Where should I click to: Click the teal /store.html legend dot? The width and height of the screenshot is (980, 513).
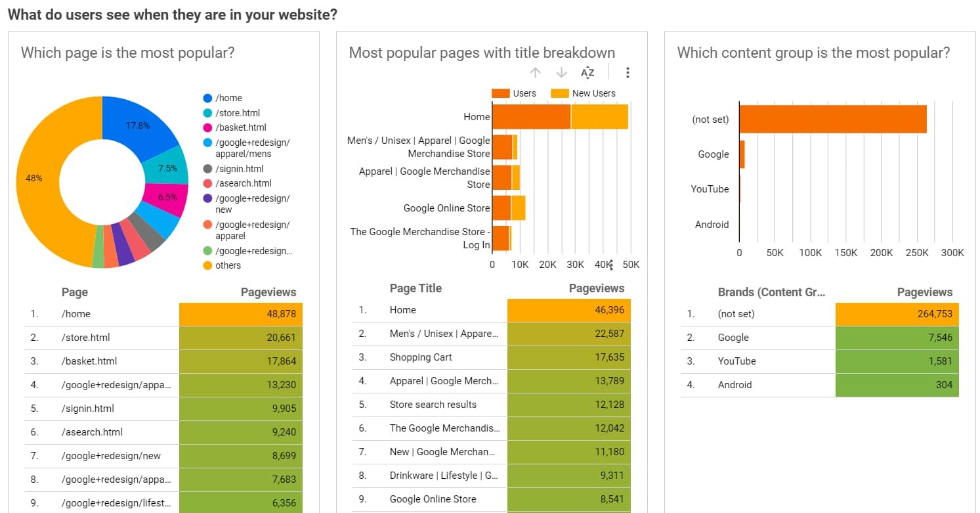[207, 113]
